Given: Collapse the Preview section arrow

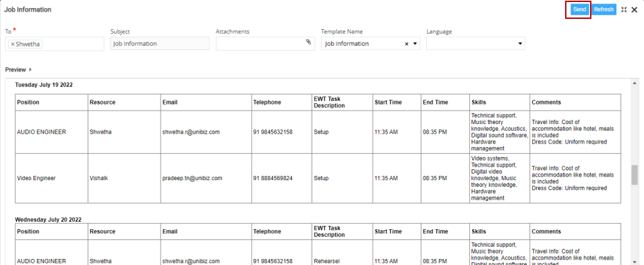Looking at the screenshot, I should coord(30,70).
